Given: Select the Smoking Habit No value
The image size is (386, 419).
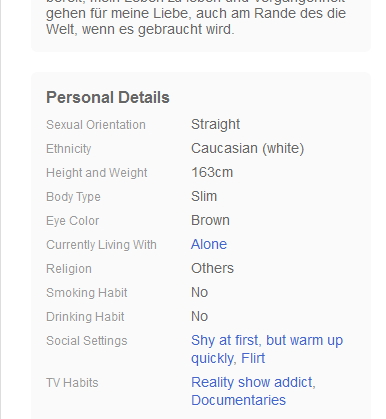Looking at the screenshot, I should point(199,292).
